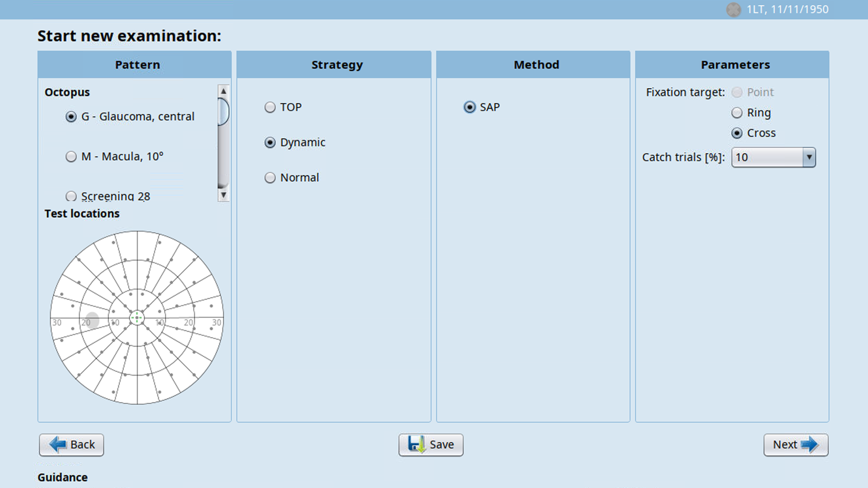
Task: Choose the SAP method option
Action: click(x=470, y=107)
